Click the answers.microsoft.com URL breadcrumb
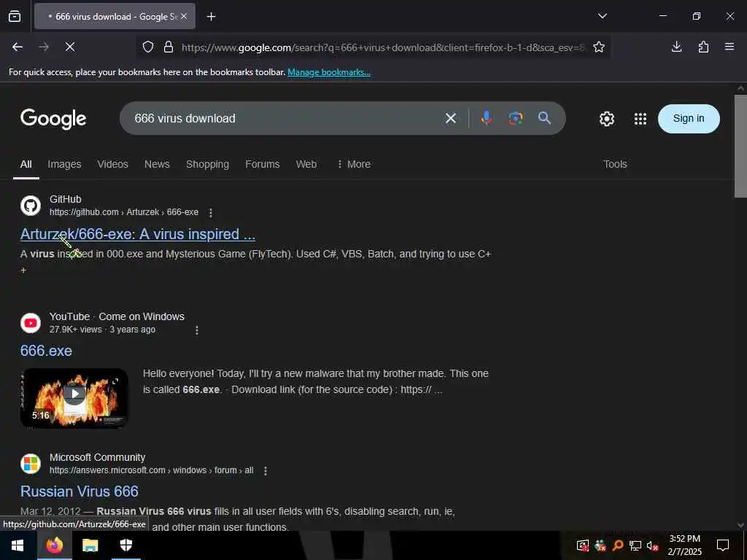This screenshot has height=560, width=747. pos(152,470)
